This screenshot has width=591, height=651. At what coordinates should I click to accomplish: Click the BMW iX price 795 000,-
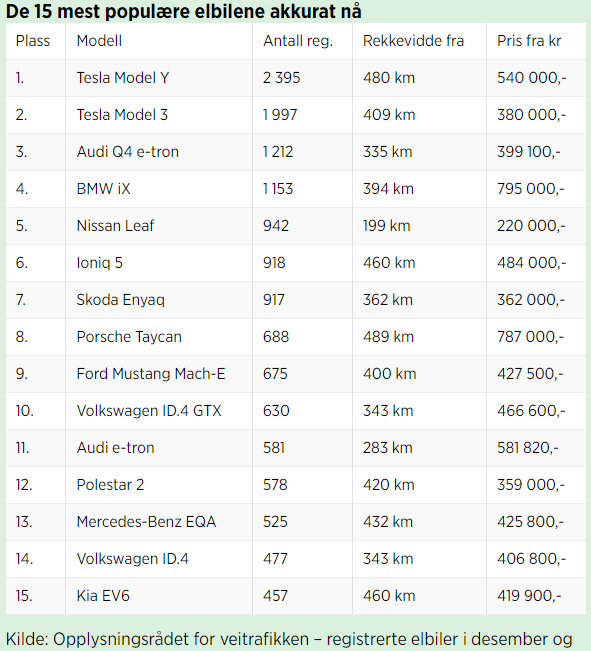coord(531,189)
